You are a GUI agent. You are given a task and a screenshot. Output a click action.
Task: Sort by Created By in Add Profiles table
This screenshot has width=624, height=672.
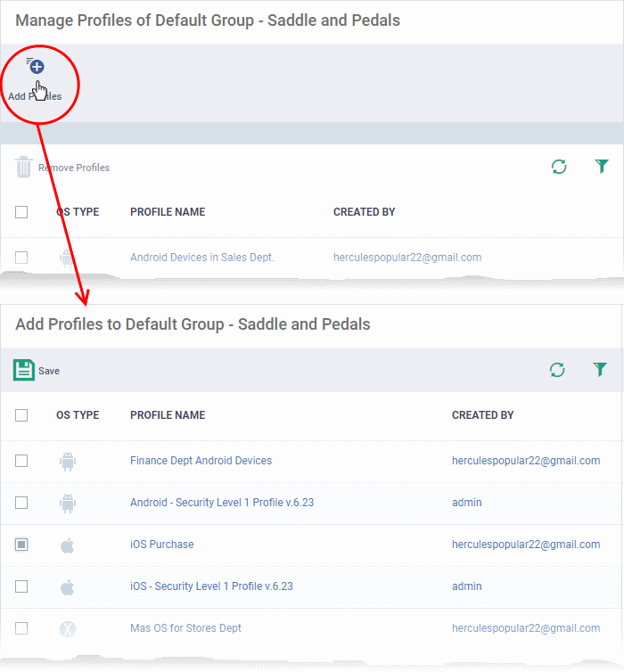[482, 415]
